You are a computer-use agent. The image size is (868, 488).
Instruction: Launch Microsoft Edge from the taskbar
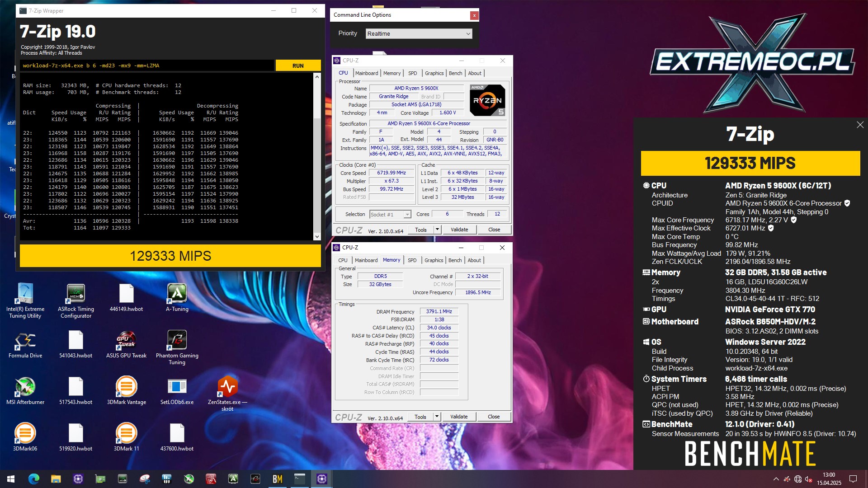pos(34,479)
